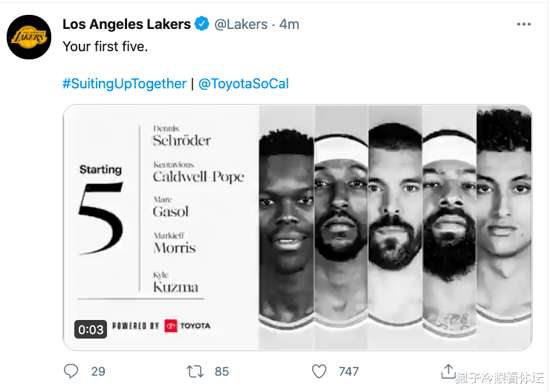Click the Lakers profile avatar logo
Image resolution: width=550 pixels, height=392 pixels.
click(x=28, y=36)
